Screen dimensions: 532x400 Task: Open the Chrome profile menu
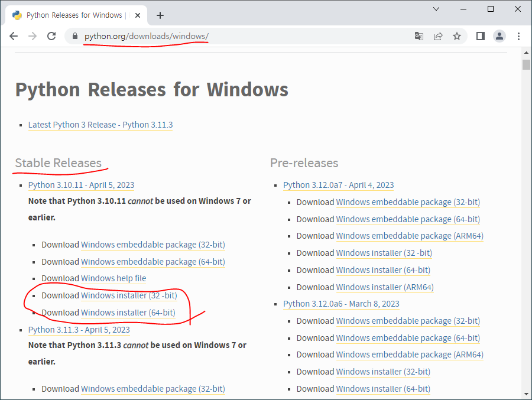[499, 36]
